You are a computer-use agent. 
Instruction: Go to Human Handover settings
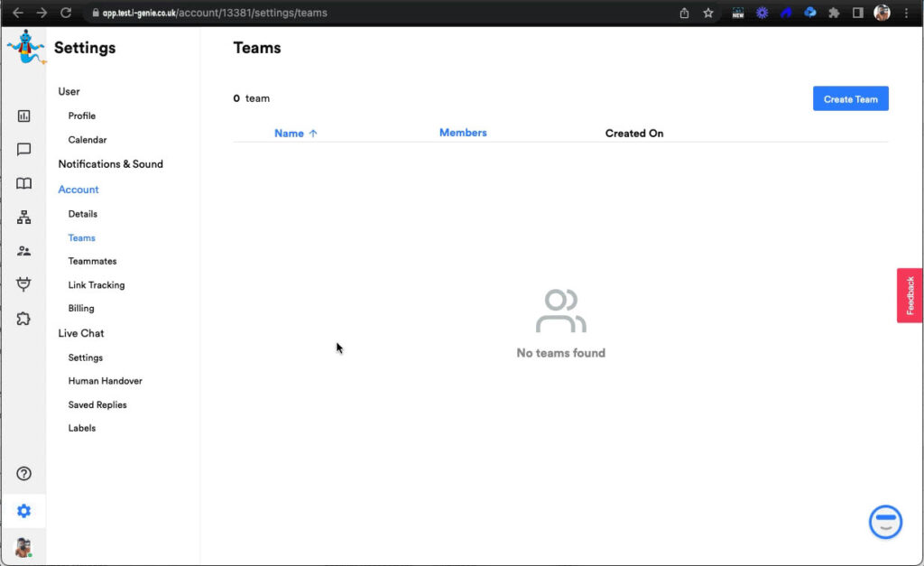(x=105, y=381)
